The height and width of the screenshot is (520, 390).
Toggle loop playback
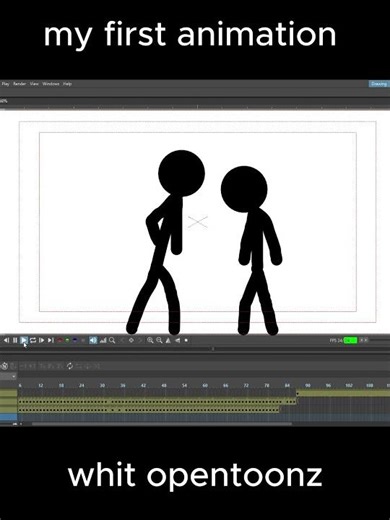(33, 340)
